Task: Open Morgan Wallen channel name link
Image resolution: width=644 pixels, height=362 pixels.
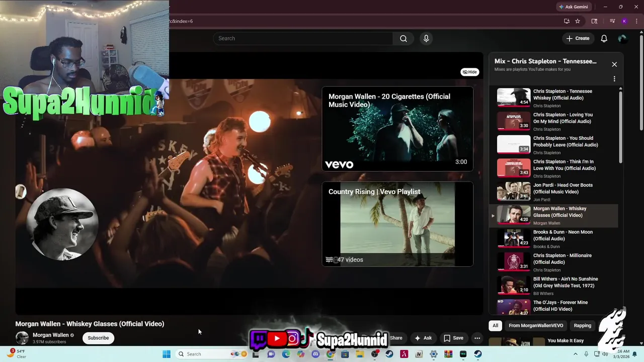Action: pos(50,335)
